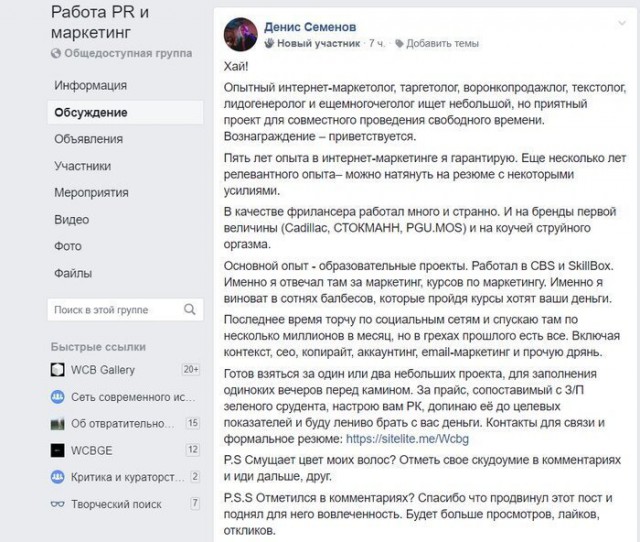Focus the Поиск в этой группе field

(110, 311)
